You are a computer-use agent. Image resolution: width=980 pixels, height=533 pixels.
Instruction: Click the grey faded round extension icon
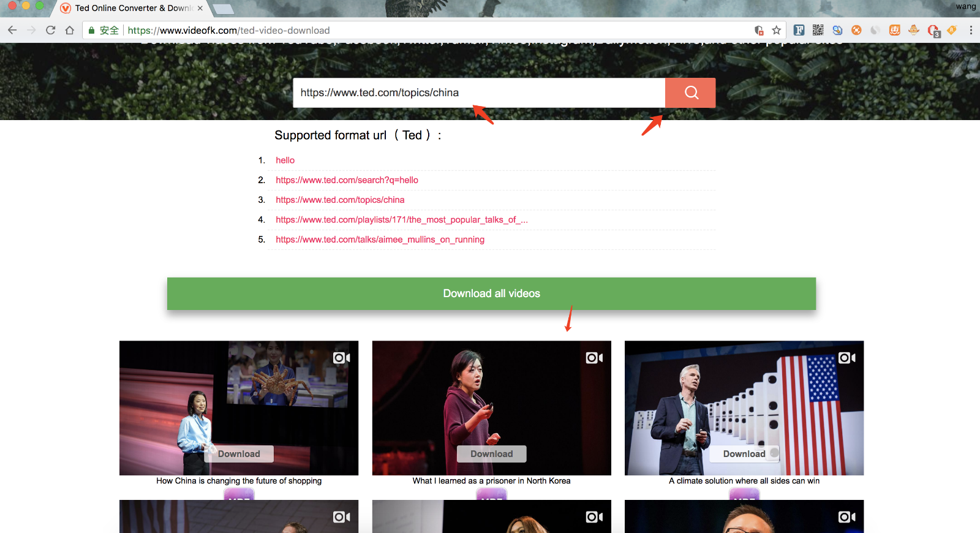(x=875, y=30)
